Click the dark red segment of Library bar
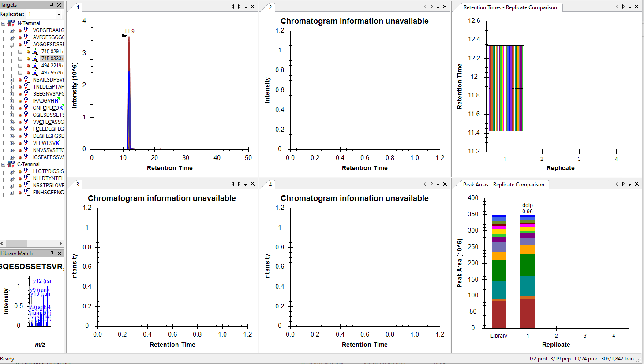The height and width of the screenshot is (364, 644). pyautogui.click(x=499, y=315)
